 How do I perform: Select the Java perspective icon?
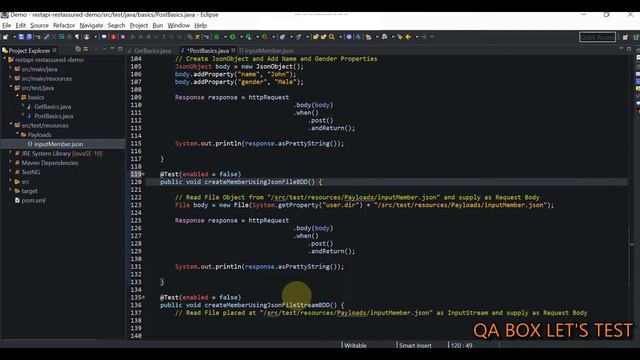coord(636,37)
